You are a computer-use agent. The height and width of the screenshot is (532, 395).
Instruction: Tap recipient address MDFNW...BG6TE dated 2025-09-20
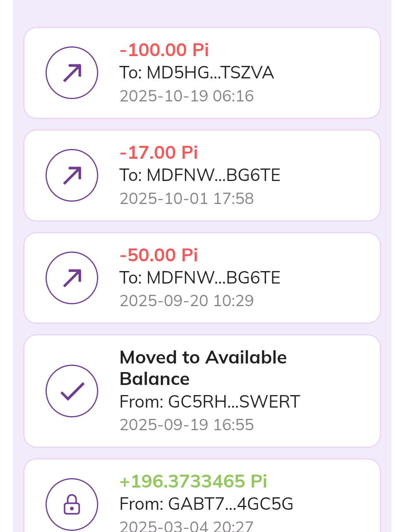(199, 278)
